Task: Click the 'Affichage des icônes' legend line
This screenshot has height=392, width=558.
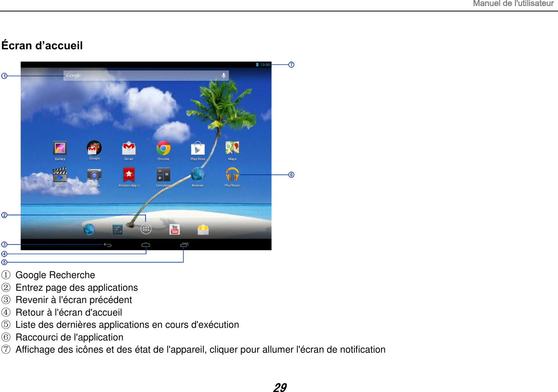Action: click(200, 350)
